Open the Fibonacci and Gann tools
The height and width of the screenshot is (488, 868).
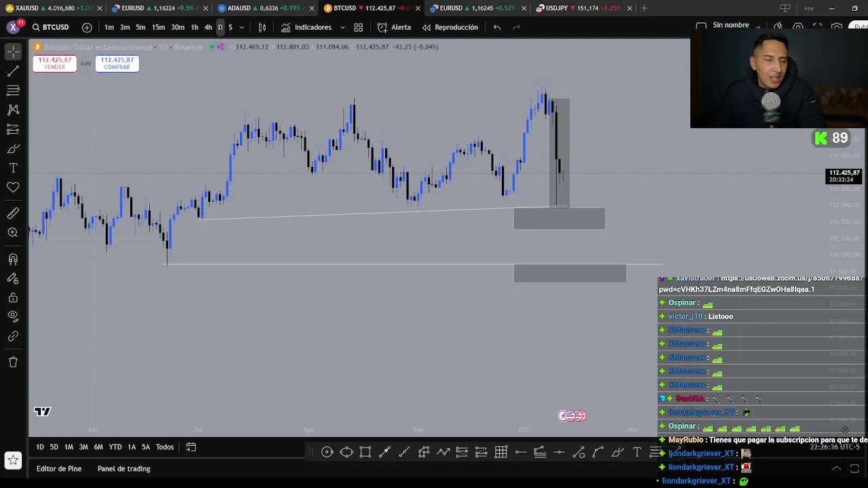(13, 90)
